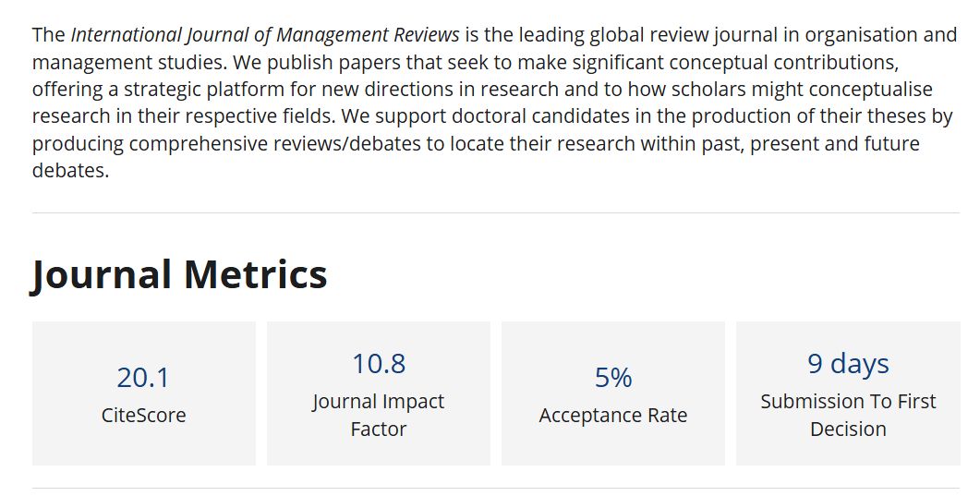Click the Journal Metrics heading
Viewport: 980px width, 496px height.
(x=179, y=274)
